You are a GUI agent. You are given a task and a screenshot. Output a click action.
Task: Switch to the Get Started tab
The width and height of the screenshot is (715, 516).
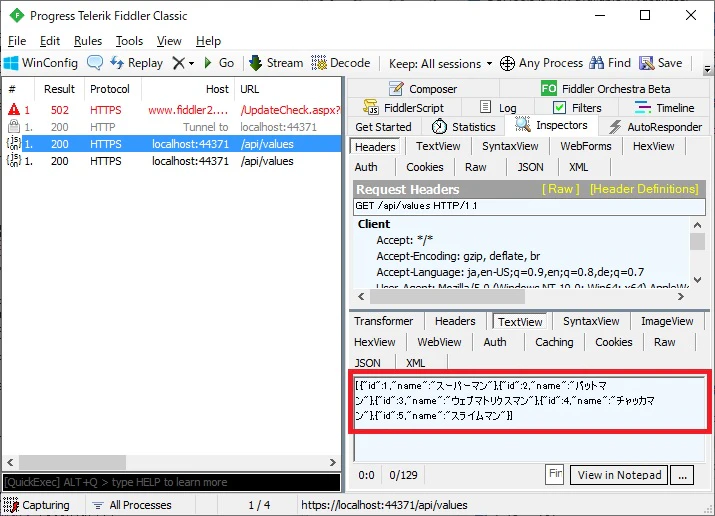(x=383, y=127)
